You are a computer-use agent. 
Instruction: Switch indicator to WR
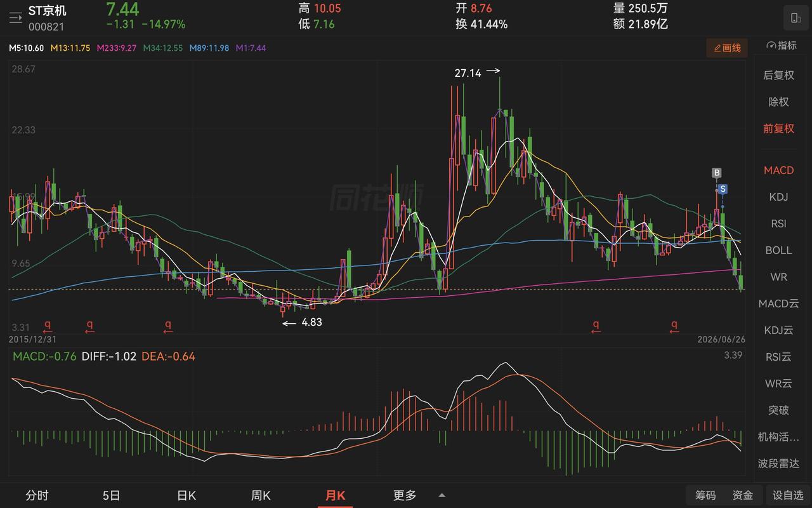(x=778, y=277)
